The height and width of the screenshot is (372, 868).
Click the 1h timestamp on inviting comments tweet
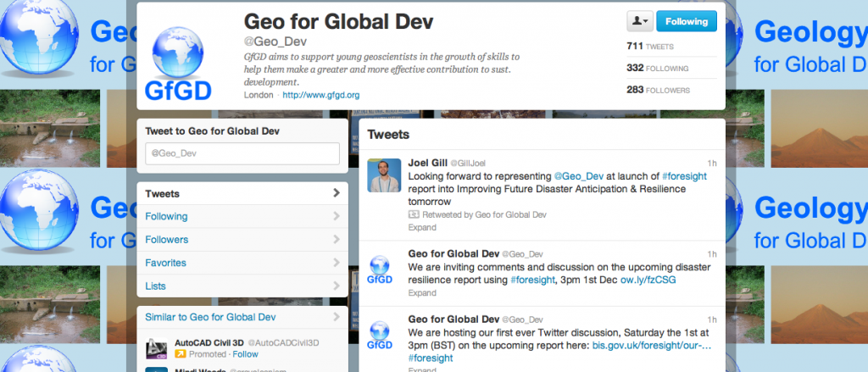coord(712,254)
